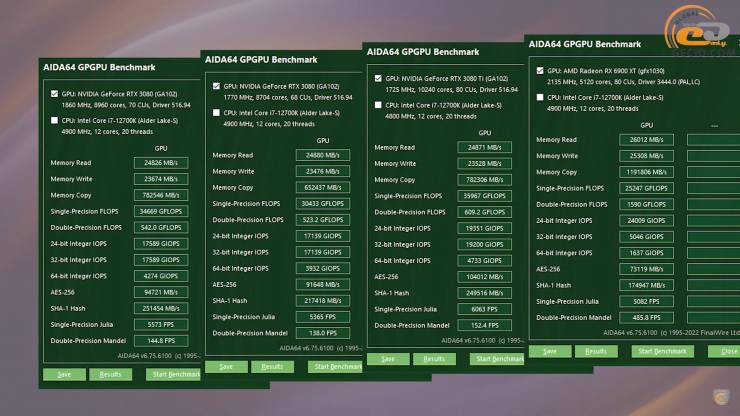
Task: Open Results in the Radeon RX 6900 XT window
Action: click(x=596, y=351)
